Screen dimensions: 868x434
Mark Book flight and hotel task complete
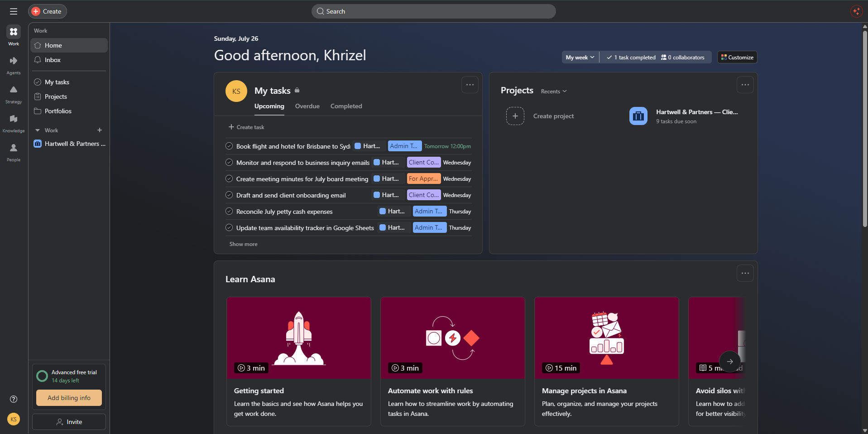coord(229,146)
